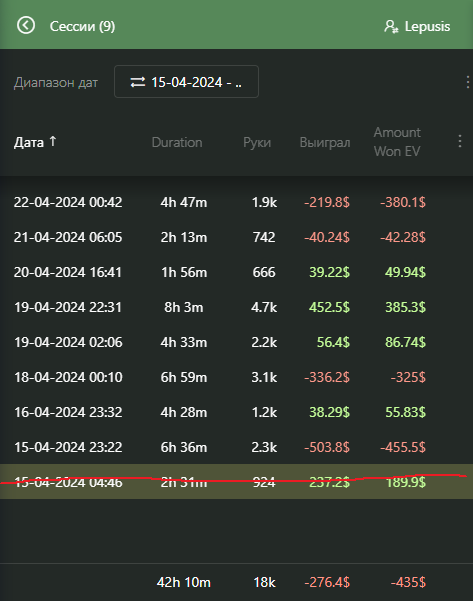The image size is (473, 601).
Task: Open the date range options menu
Action: [x=467, y=82]
